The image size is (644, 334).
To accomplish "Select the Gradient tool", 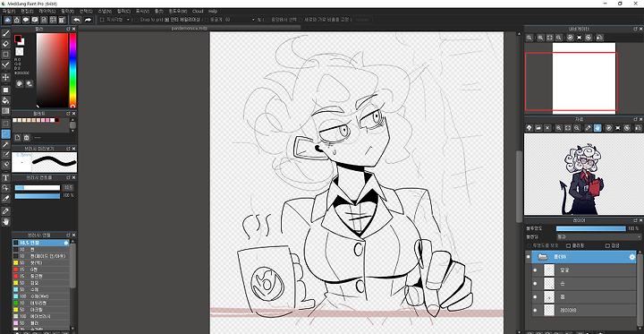I will pos(5,111).
